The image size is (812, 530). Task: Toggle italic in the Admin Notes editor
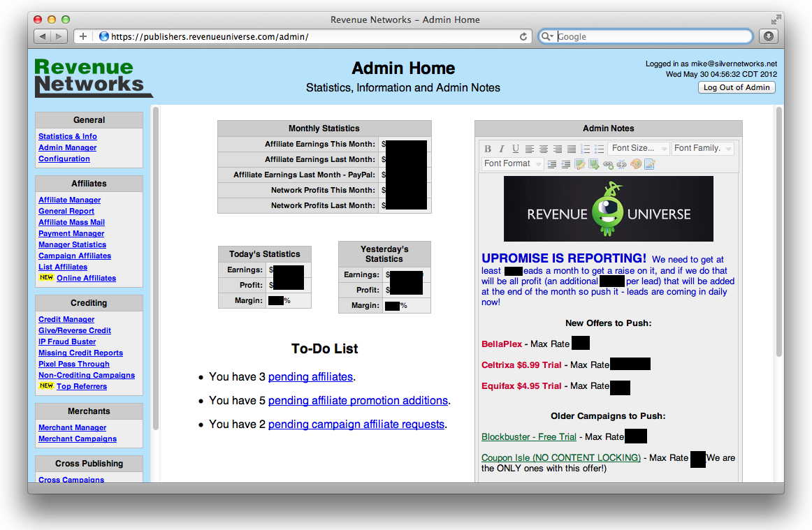pyautogui.click(x=501, y=149)
